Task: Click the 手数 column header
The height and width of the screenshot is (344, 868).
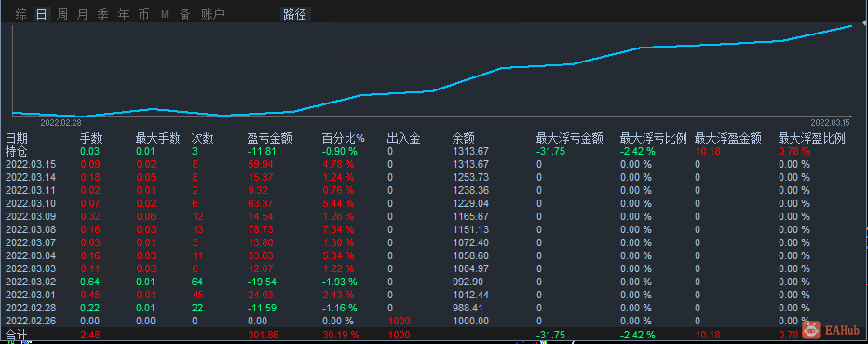Action: pyautogui.click(x=90, y=139)
